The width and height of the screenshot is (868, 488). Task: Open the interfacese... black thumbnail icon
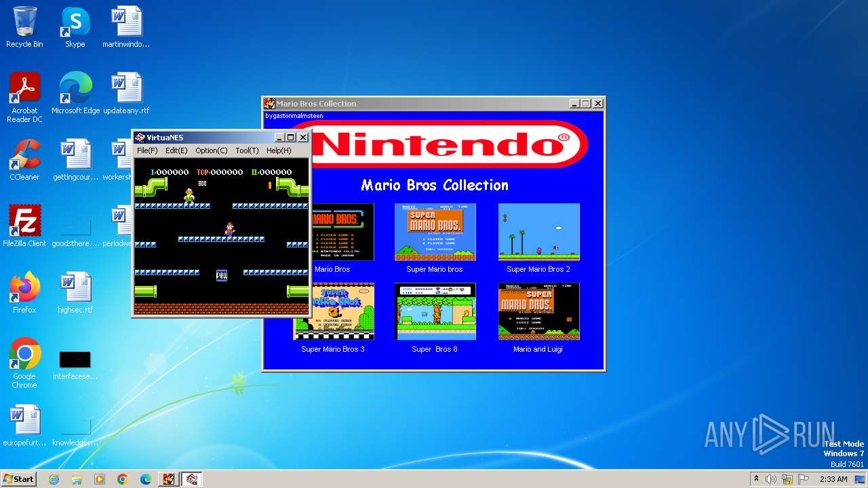pyautogui.click(x=75, y=363)
